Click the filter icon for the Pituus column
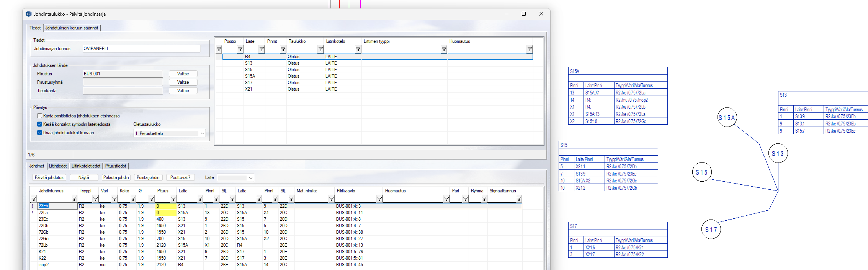This screenshot has height=270, width=868. pos(173,199)
